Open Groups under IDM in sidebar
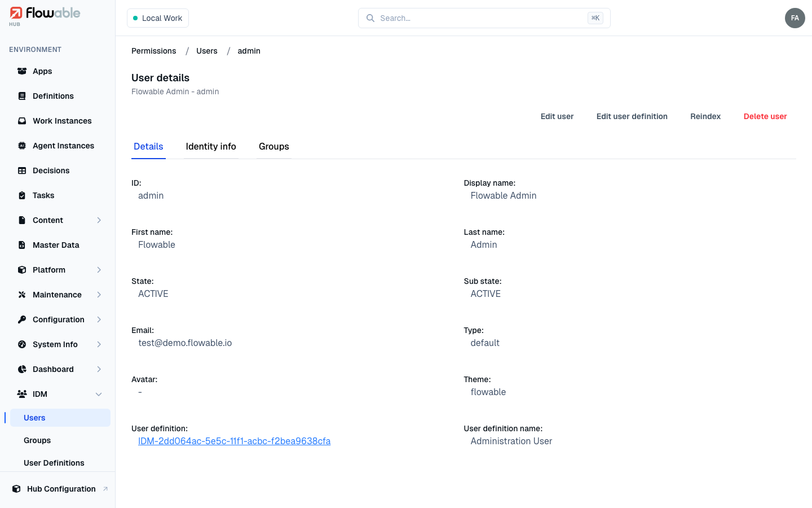Image resolution: width=812 pixels, height=508 pixels. click(x=60, y=440)
